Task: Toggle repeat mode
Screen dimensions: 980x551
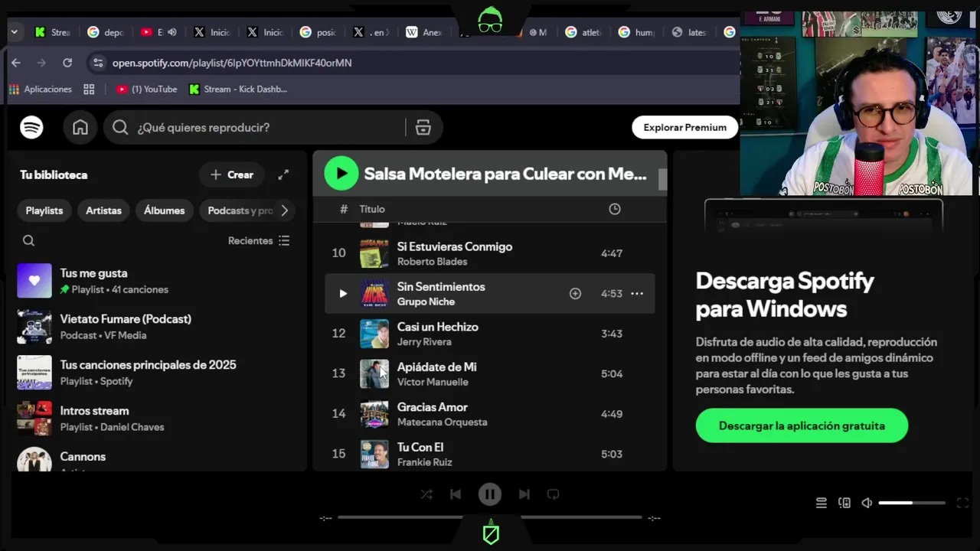Action: (x=553, y=494)
